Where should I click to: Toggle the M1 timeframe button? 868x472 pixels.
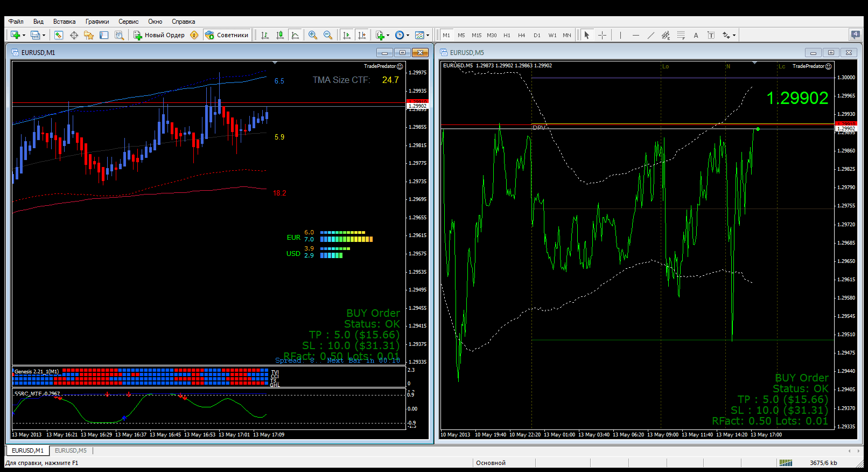tap(446, 35)
